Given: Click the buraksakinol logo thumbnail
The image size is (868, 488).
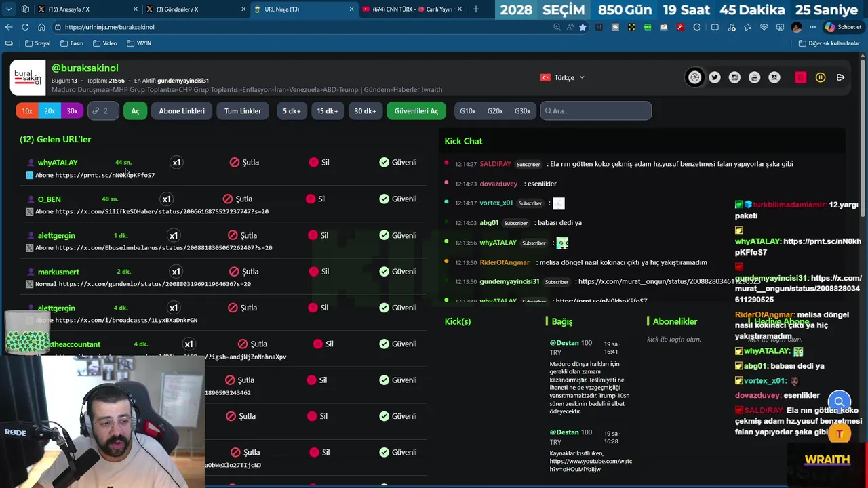Looking at the screenshot, I should coord(28,77).
